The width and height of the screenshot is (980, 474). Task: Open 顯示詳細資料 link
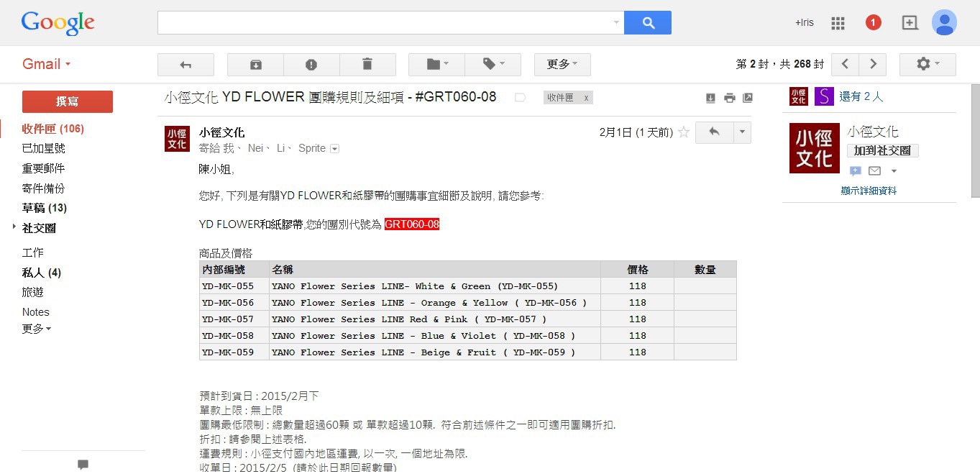click(x=869, y=191)
